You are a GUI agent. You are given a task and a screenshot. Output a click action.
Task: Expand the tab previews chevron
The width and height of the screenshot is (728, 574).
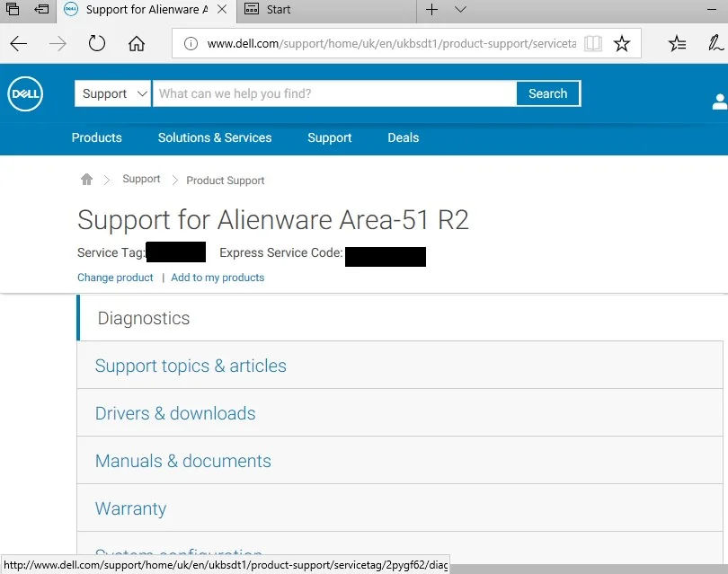click(460, 9)
